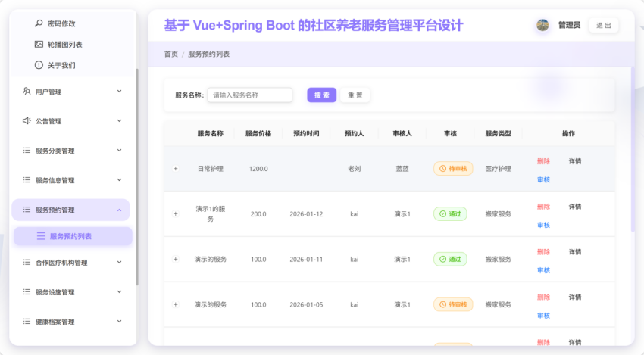The width and height of the screenshot is (644, 355).
Task: Click the list icon beside 服务预约管理
Action: [27, 210]
